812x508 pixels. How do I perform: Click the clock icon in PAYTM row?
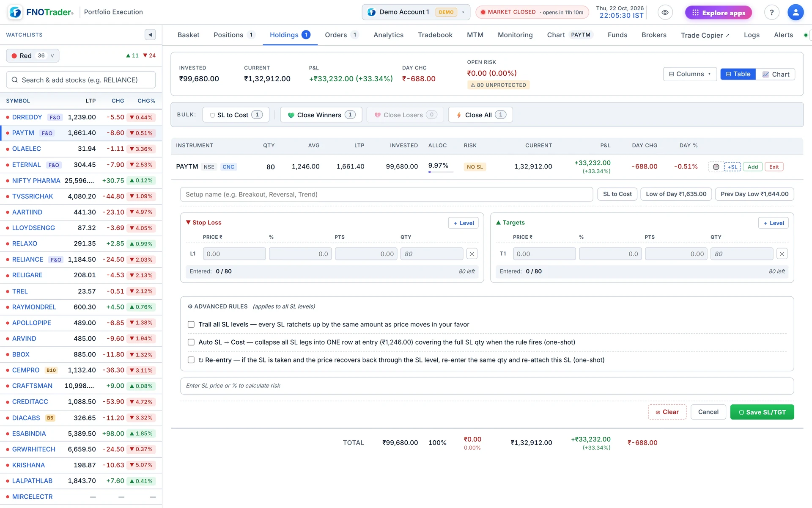[716, 167]
